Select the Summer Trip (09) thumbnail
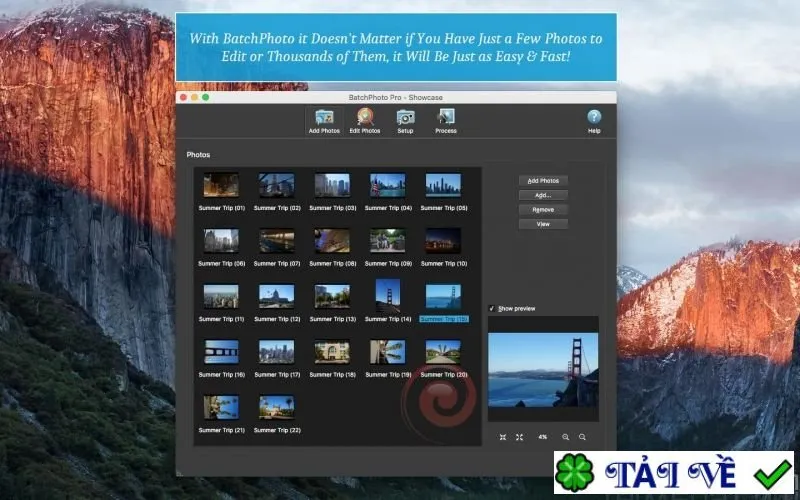Viewport: 800px width, 500px height. tap(388, 240)
